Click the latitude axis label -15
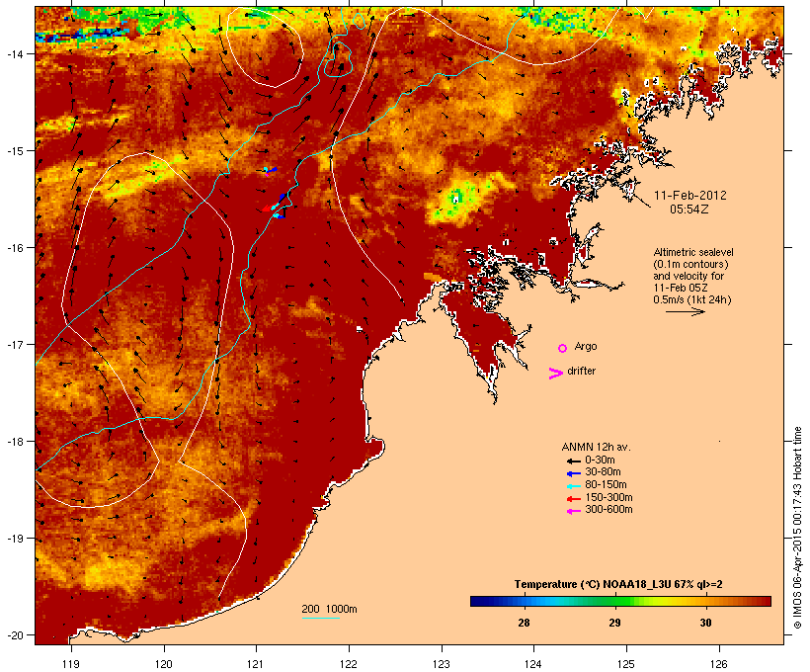This screenshot has width=810, height=672. [14, 151]
